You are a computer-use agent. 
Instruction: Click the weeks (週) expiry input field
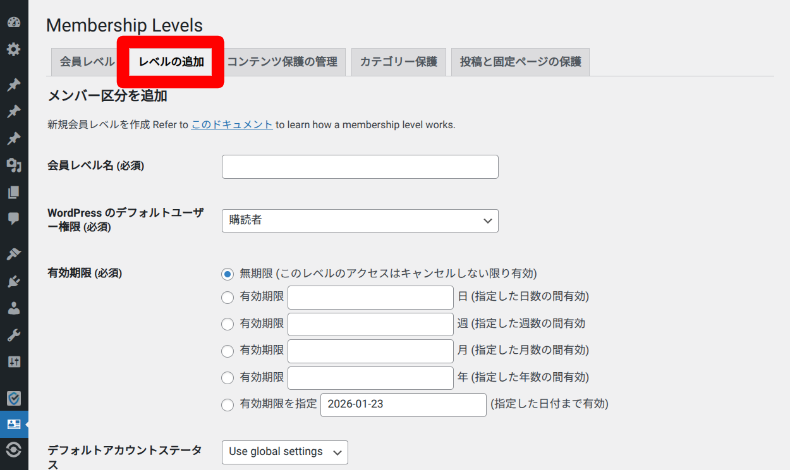tap(370, 324)
